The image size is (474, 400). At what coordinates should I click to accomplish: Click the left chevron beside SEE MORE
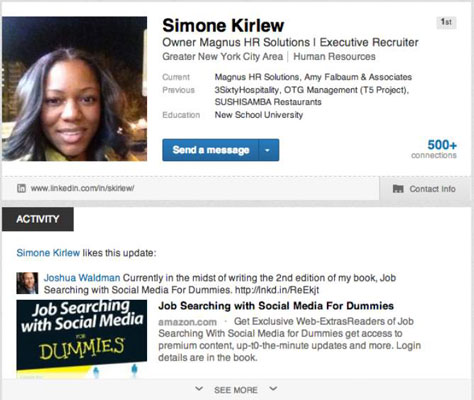[x=199, y=389]
